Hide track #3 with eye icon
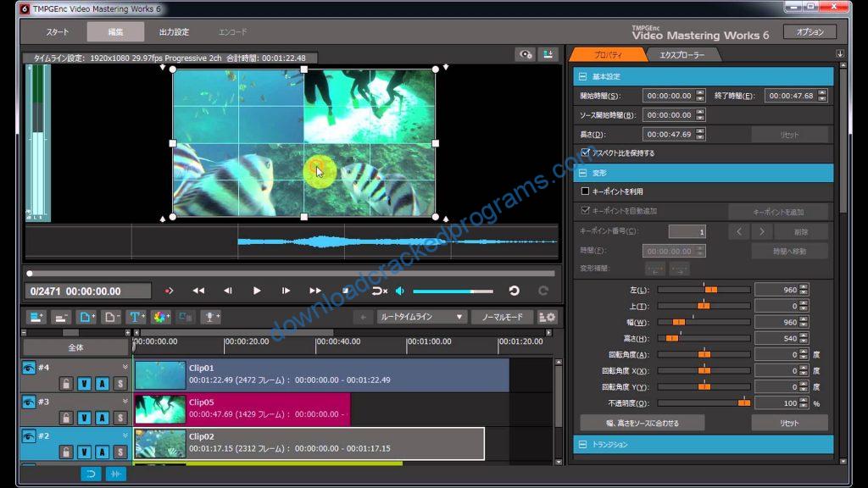The image size is (868, 488). (29, 402)
